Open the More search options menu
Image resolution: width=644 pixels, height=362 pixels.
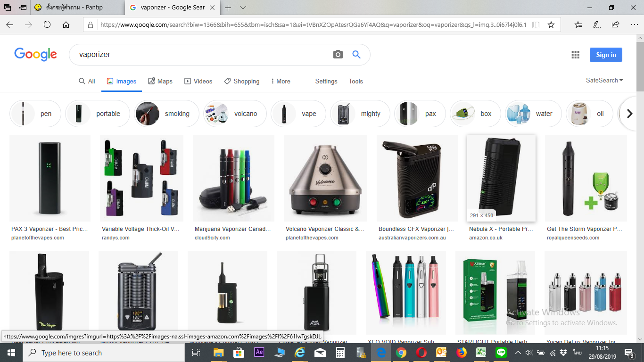tap(281, 81)
